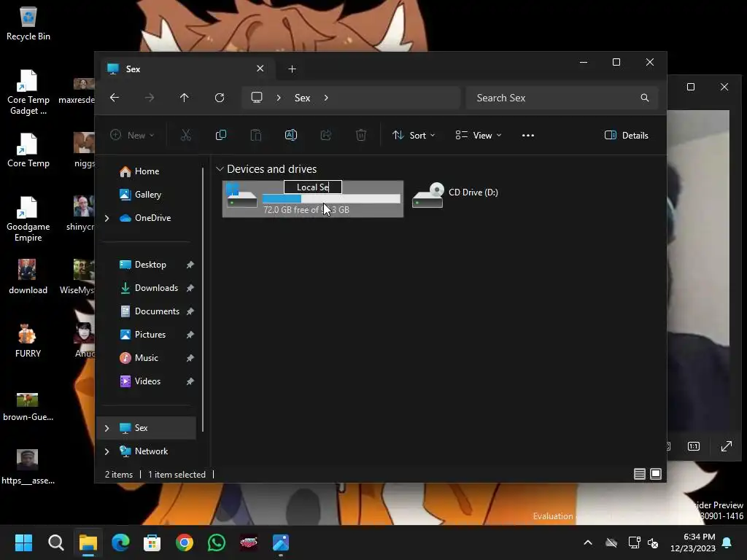
Task: Go up one folder level
Action: pyautogui.click(x=184, y=98)
